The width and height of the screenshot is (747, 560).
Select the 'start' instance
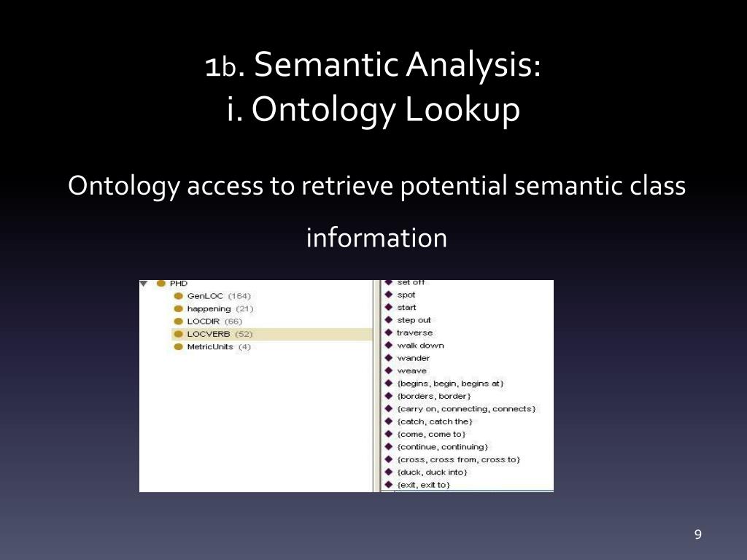[x=406, y=308]
